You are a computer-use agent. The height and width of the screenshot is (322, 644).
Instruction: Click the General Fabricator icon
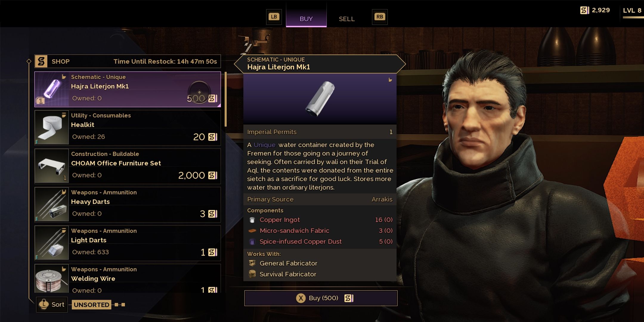[x=252, y=263]
